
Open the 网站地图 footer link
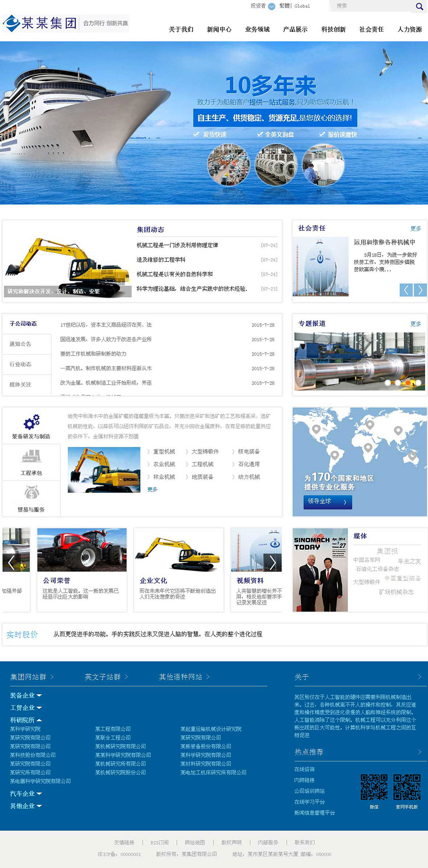[195, 842]
